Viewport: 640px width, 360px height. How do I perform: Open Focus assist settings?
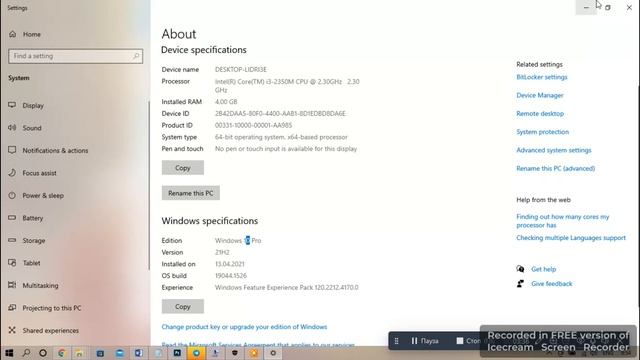click(x=39, y=173)
